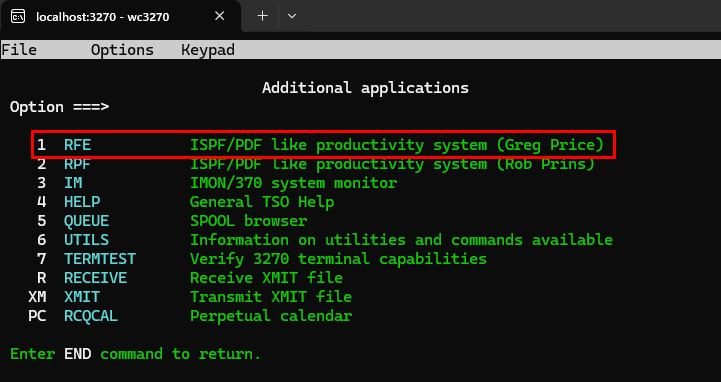The height and width of the screenshot is (382, 721).
Task: Open a new terminal tab with plus button
Action: [263, 16]
